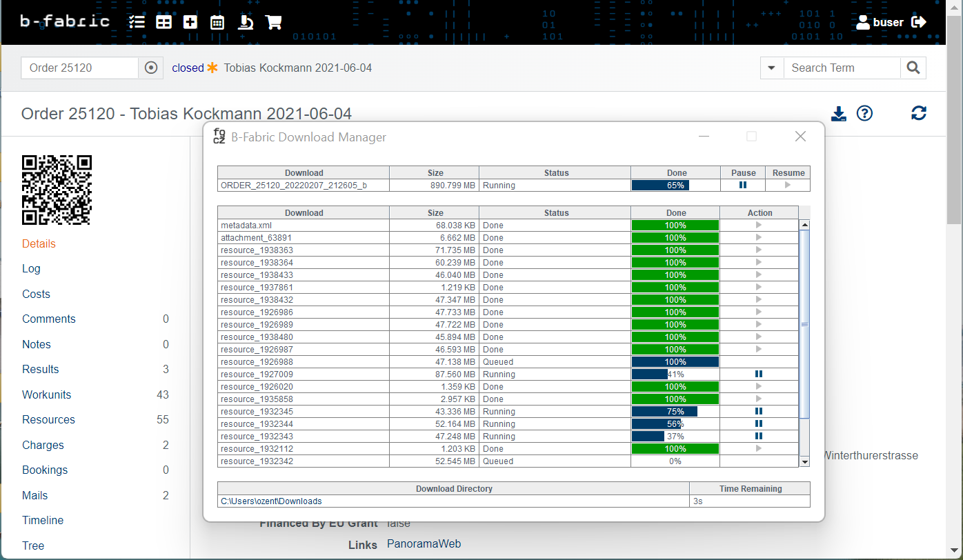Image resolution: width=963 pixels, height=560 pixels.
Task: Pause download of resource_1932343
Action: 759,436
